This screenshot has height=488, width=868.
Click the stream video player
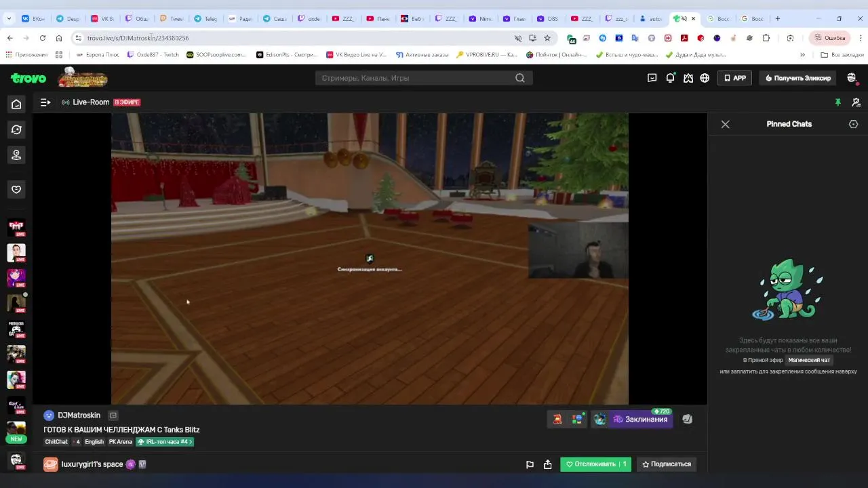click(x=370, y=259)
